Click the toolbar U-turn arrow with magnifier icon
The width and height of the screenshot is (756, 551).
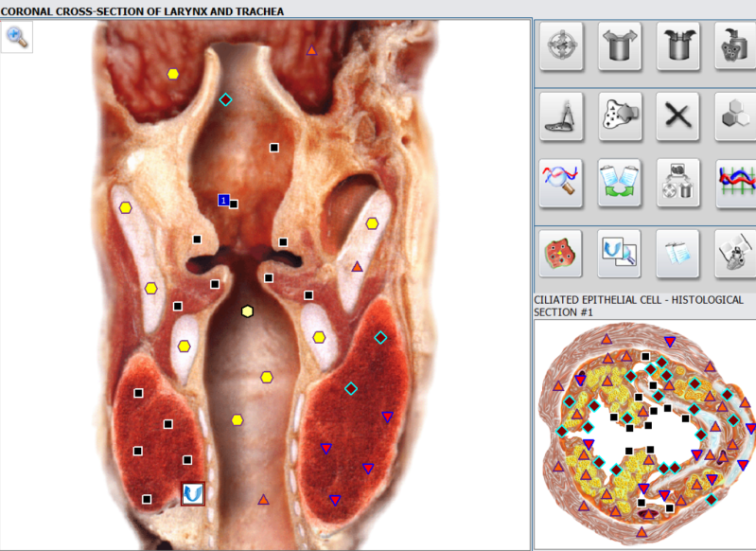pos(620,254)
